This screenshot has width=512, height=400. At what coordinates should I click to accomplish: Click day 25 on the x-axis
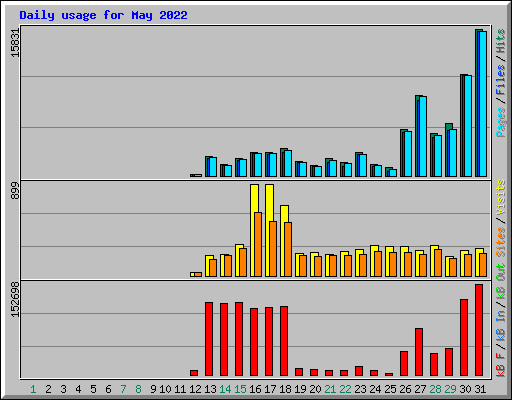click(390, 389)
